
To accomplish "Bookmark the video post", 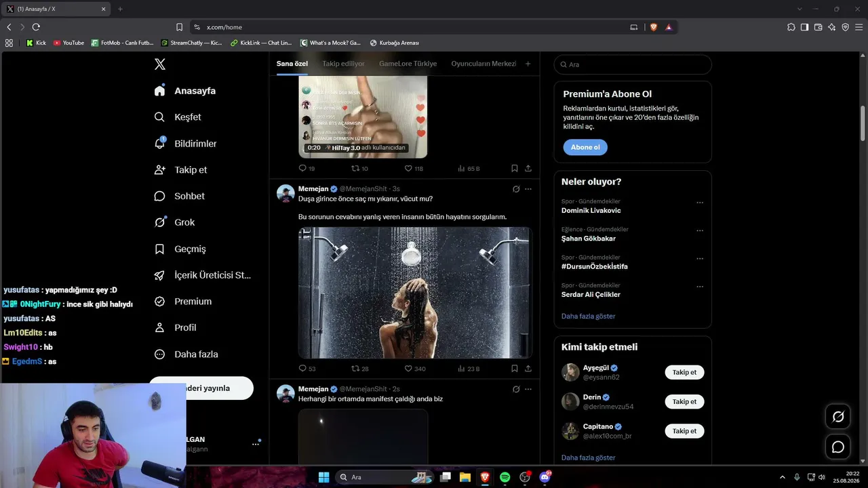I will (x=515, y=168).
